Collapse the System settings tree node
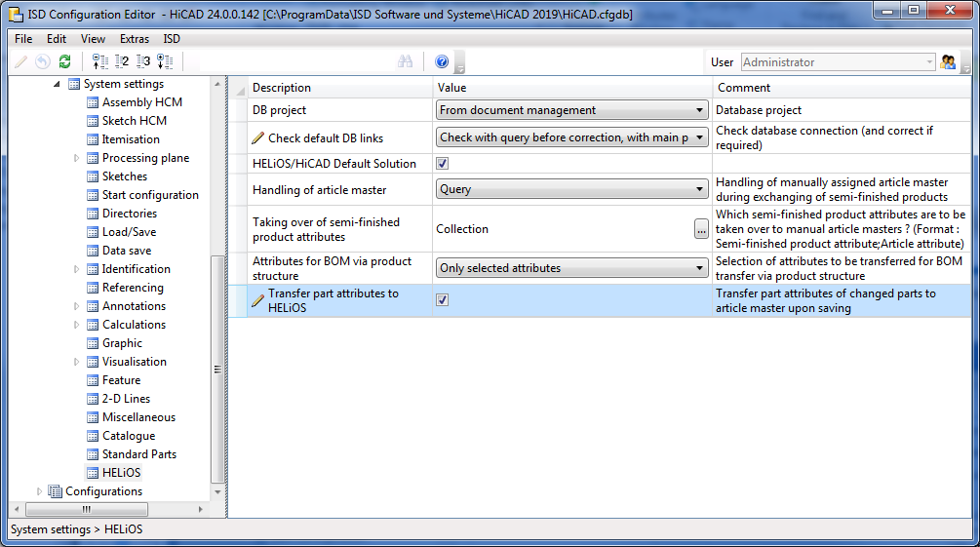Viewport: 980px width, 547px height. [x=57, y=84]
